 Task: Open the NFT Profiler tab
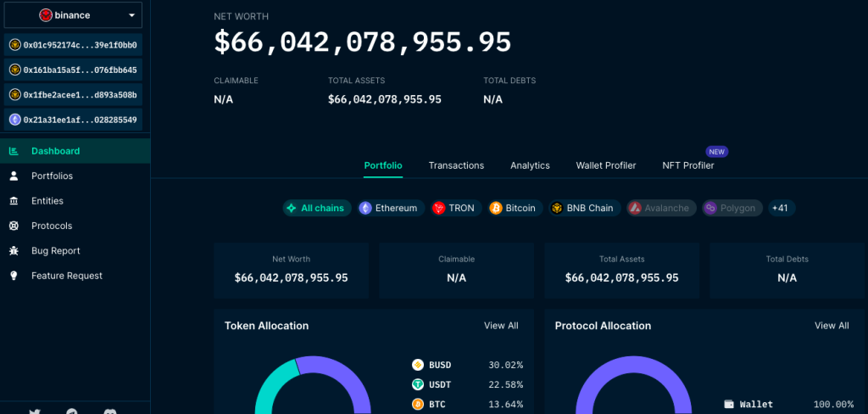[x=687, y=165]
